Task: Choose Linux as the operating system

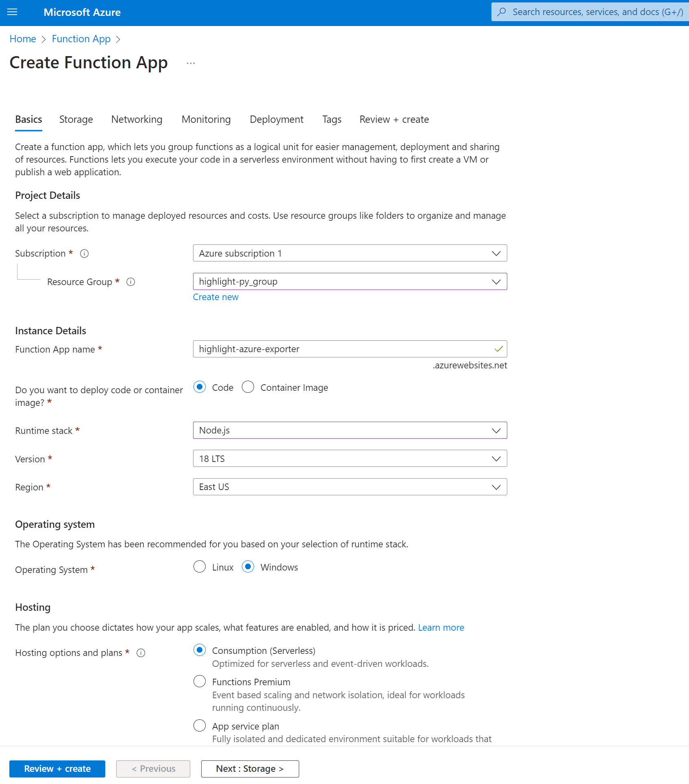Action: [200, 567]
